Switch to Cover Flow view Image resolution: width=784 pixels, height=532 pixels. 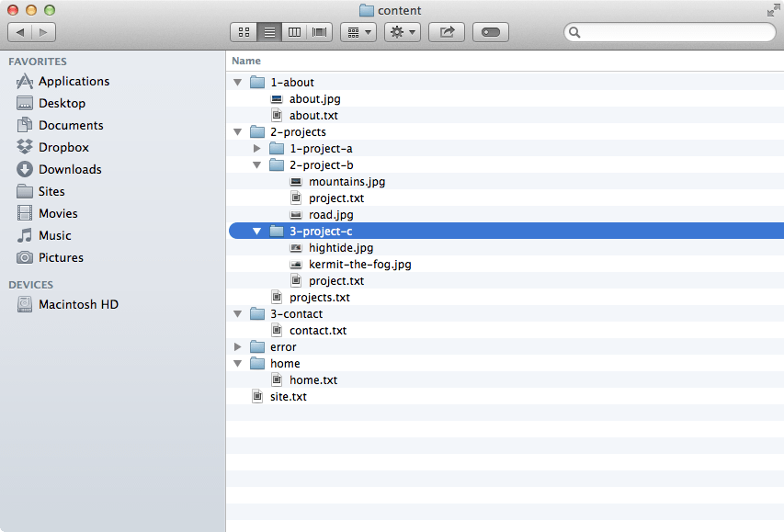point(320,32)
